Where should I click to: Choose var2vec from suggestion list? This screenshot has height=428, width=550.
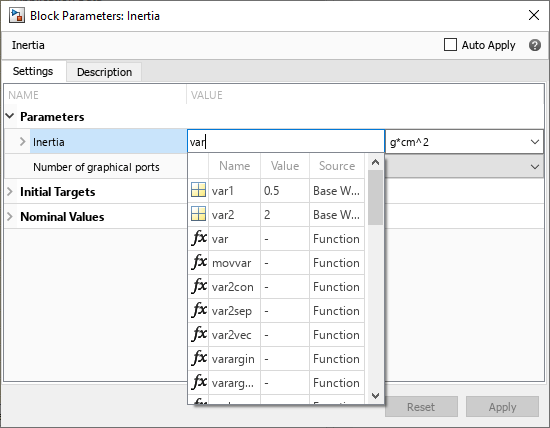(276, 334)
